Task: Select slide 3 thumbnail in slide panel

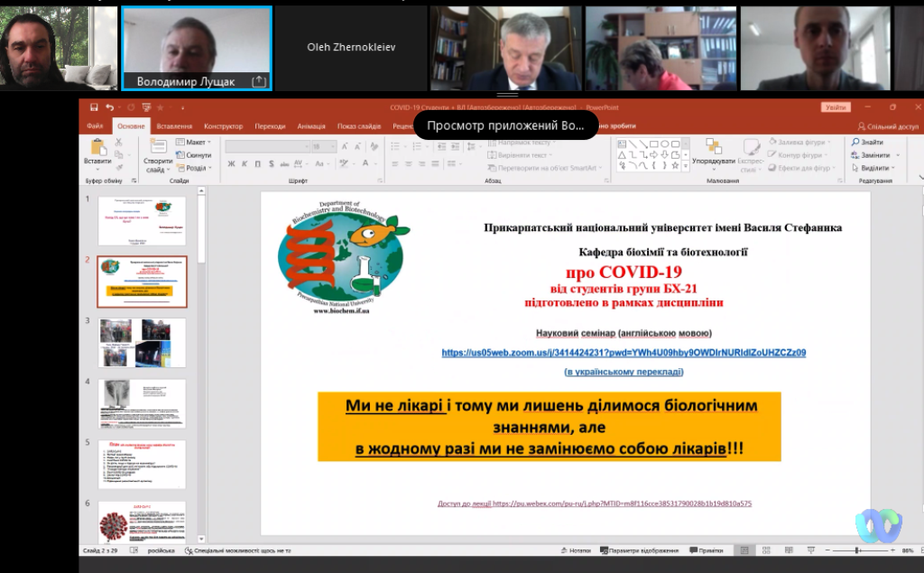Action: pyautogui.click(x=142, y=343)
